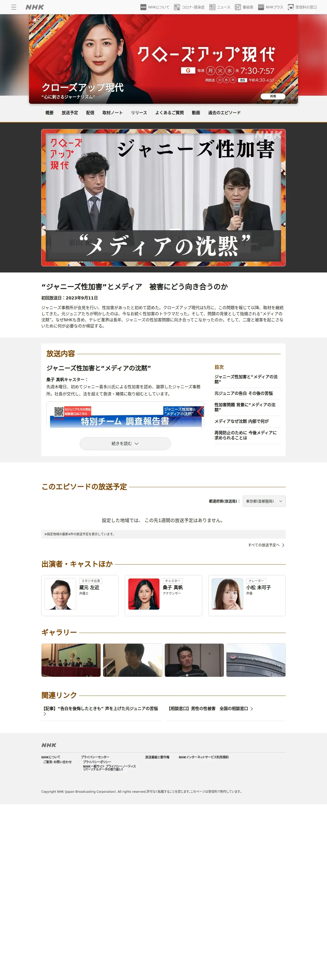Viewport: 327px width, 980px height.
Task: Open the 小松 未可子 cast card
Action: point(247,595)
